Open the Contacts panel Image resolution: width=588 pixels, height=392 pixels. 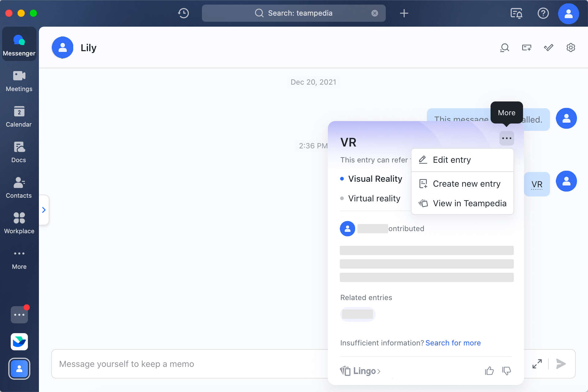pos(19,187)
